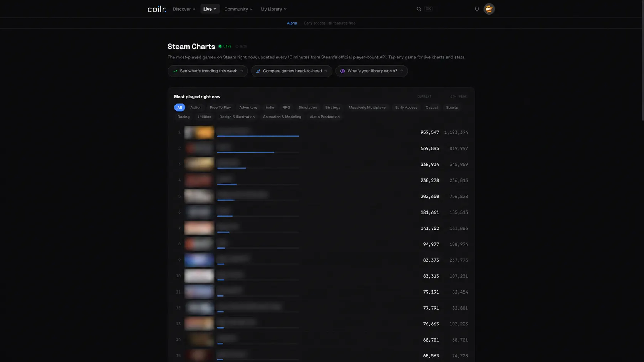Open the rank 1 game thumbnail
The height and width of the screenshot is (362, 644).
pyautogui.click(x=199, y=132)
